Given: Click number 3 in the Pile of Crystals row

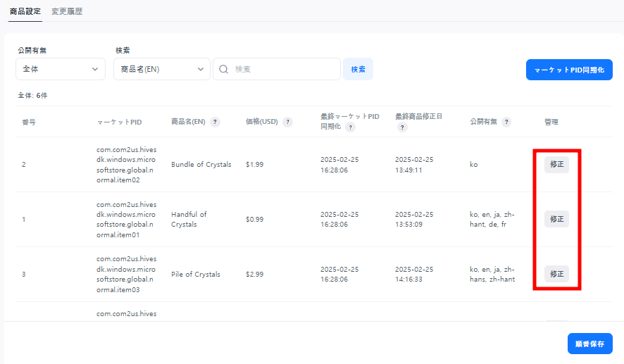Looking at the screenshot, I should click(24, 275).
